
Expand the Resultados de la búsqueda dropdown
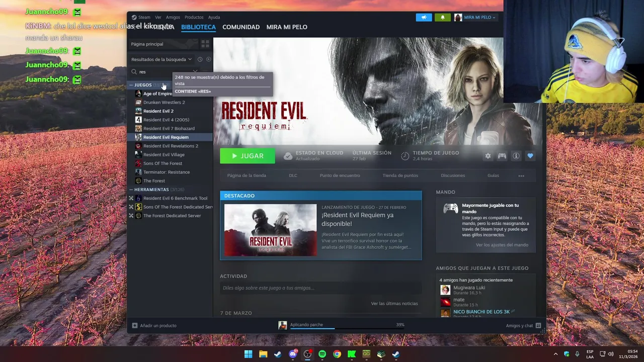pos(162,59)
